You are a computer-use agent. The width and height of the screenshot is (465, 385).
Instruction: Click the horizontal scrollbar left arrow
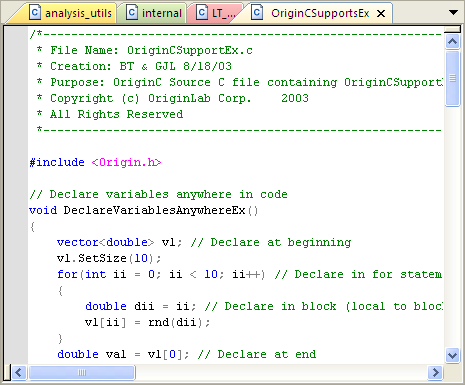pos(19,372)
